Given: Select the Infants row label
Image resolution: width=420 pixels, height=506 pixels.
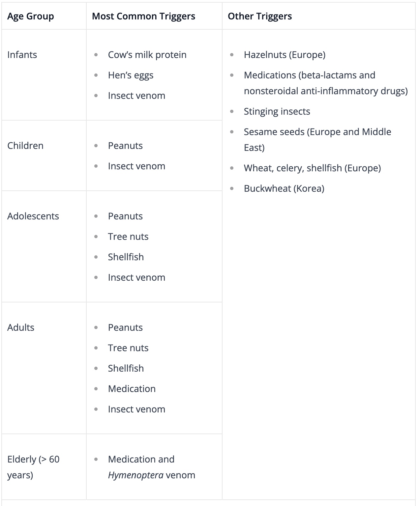Looking at the screenshot, I should [22, 55].
